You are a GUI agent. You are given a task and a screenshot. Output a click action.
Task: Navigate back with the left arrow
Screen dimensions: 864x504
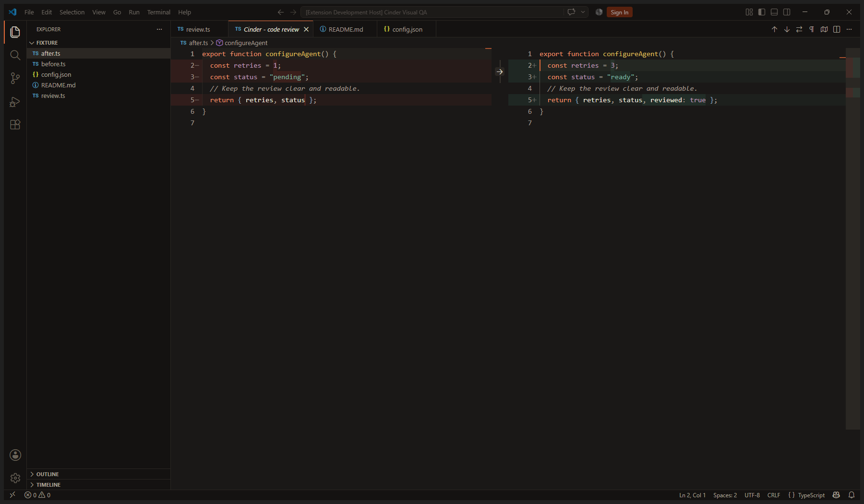[281, 12]
